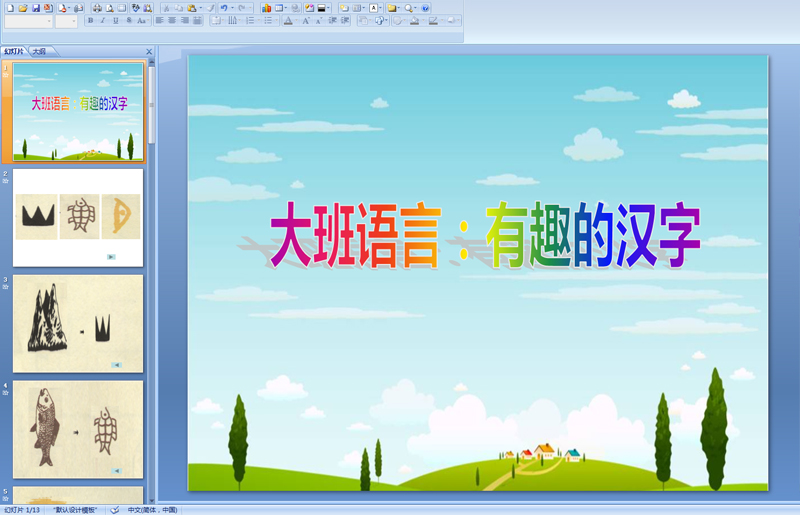Expand the bullet list dropdown
This screenshot has height=515, width=800.
pos(277,20)
